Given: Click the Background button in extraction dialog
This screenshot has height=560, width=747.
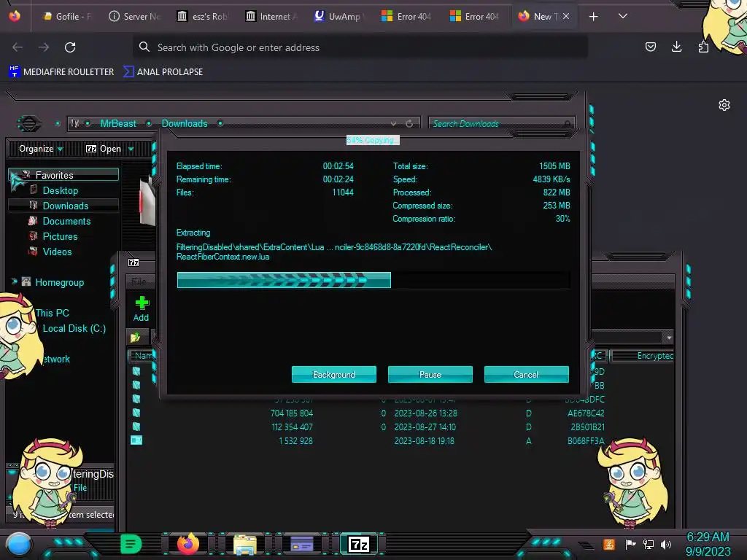Looking at the screenshot, I should point(333,374).
